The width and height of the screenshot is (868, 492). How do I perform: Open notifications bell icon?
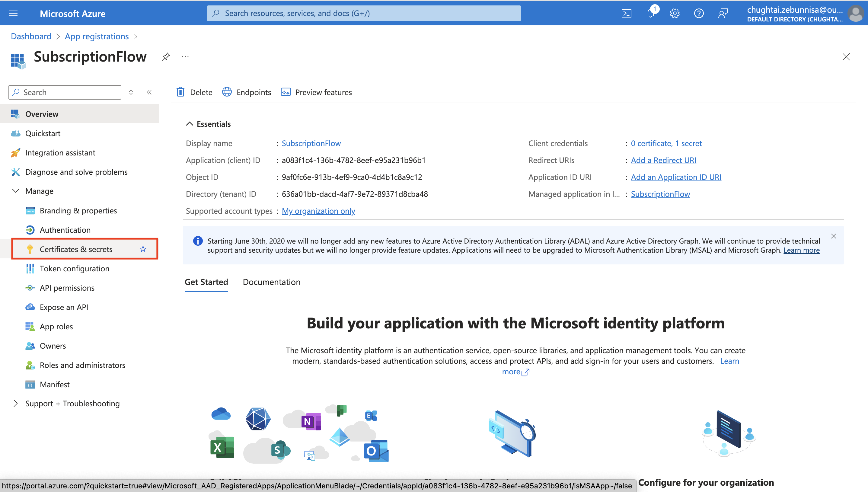651,13
